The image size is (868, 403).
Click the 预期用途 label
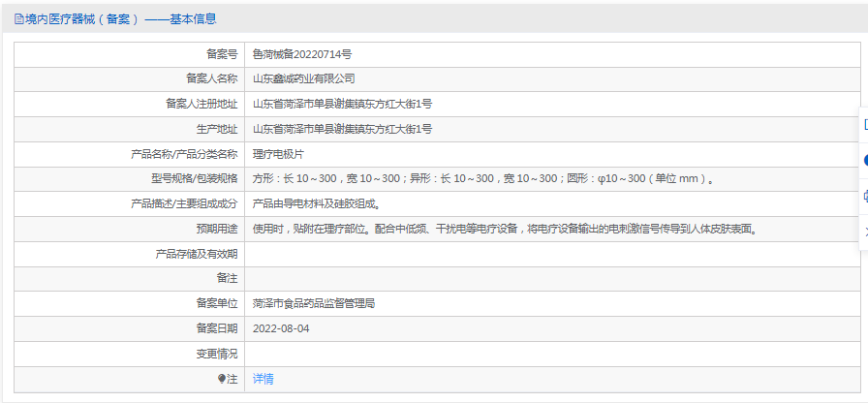tap(217, 230)
